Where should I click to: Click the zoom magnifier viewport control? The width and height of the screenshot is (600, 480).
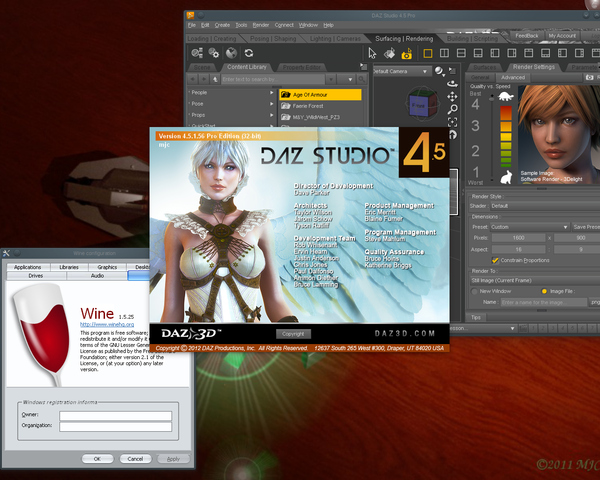tap(452, 109)
